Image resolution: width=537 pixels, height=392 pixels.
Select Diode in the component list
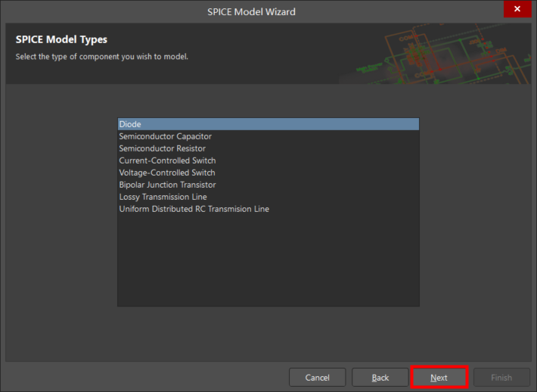130,124
